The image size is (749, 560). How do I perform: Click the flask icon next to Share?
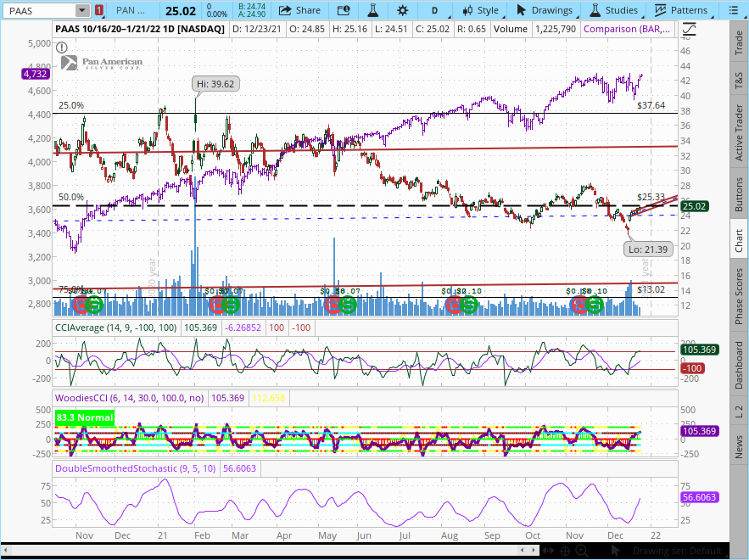pos(373,10)
